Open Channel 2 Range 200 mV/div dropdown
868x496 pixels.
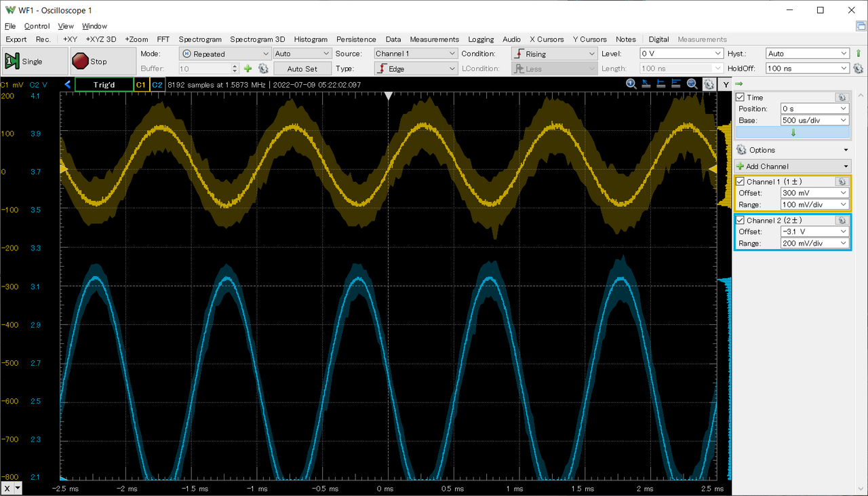coord(814,244)
